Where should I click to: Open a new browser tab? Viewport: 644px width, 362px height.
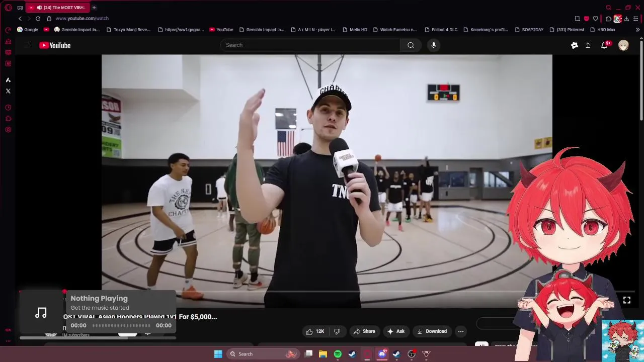94,8
